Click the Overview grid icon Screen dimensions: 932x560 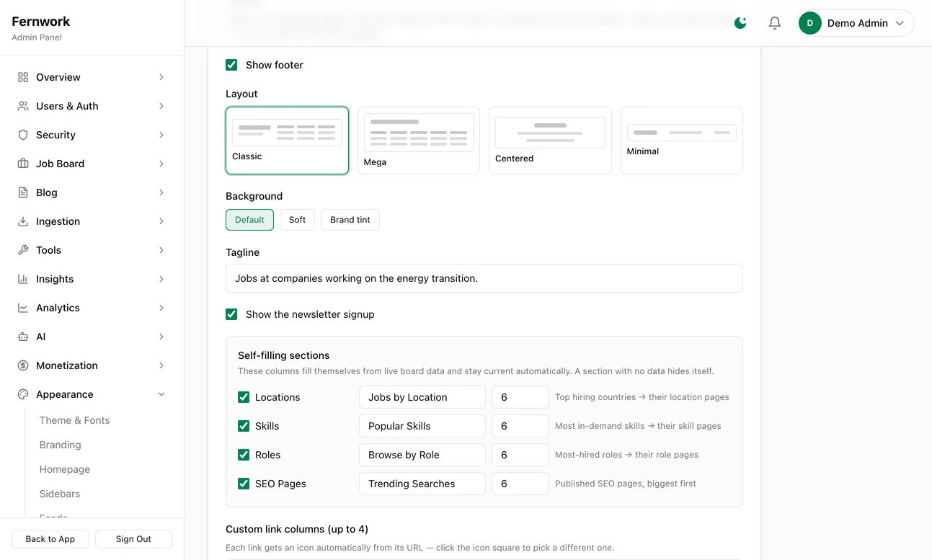click(x=23, y=77)
